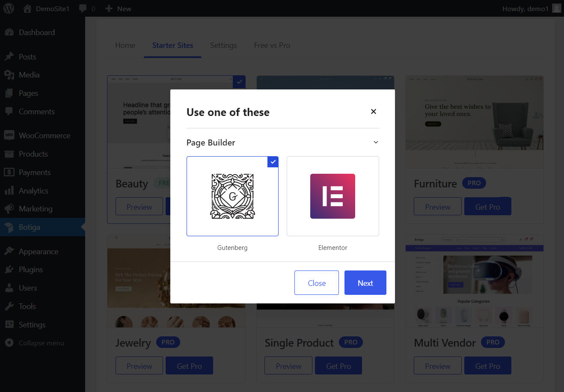
Task: Click the Jewelry PRO badge
Action: [168, 342]
